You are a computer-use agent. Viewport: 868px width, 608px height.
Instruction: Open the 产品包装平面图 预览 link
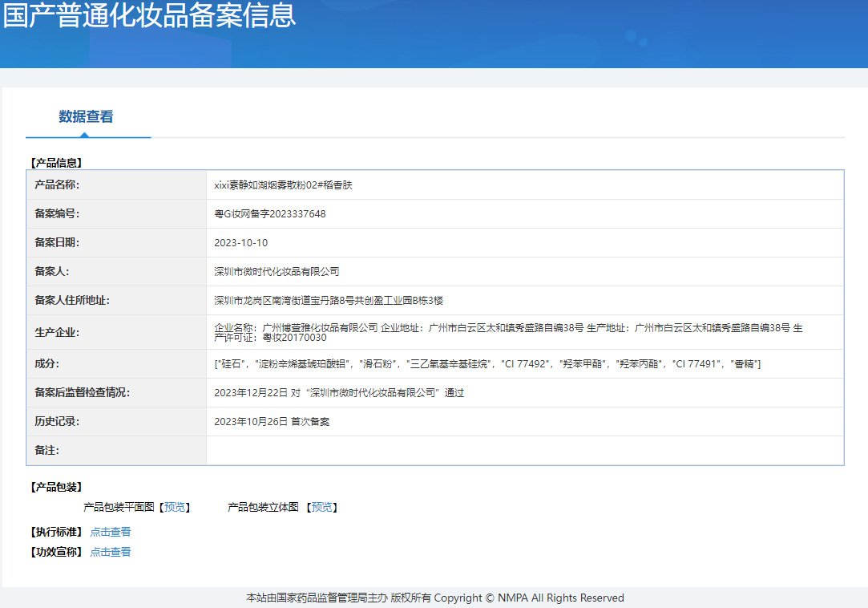tap(175, 507)
